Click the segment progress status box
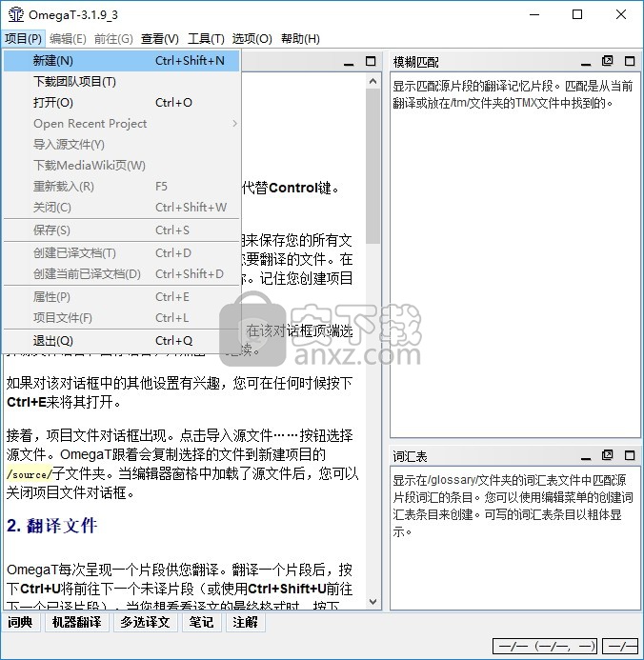The height and width of the screenshot is (660, 644). [x=546, y=646]
